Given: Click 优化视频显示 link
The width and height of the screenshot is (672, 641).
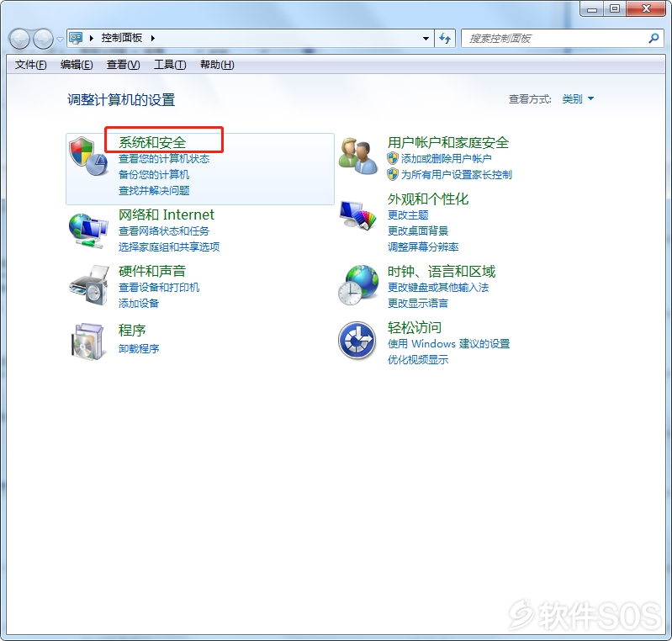Looking at the screenshot, I should pyautogui.click(x=418, y=359).
